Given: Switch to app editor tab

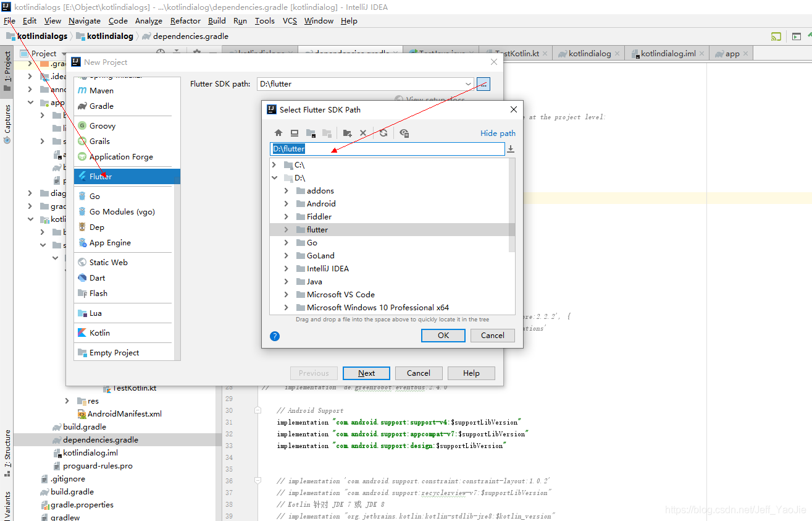Looking at the screenshot, I should 732,54.
